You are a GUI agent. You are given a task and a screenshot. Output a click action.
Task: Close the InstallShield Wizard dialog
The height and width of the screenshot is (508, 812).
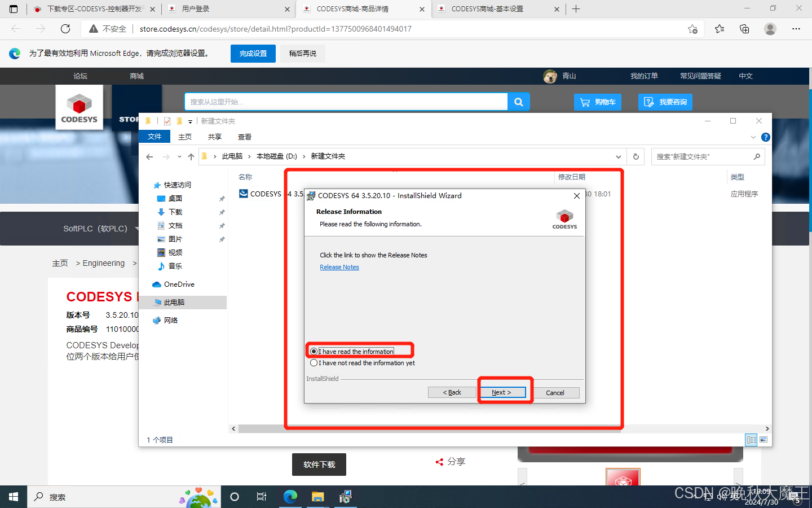(x=576, y=196)
